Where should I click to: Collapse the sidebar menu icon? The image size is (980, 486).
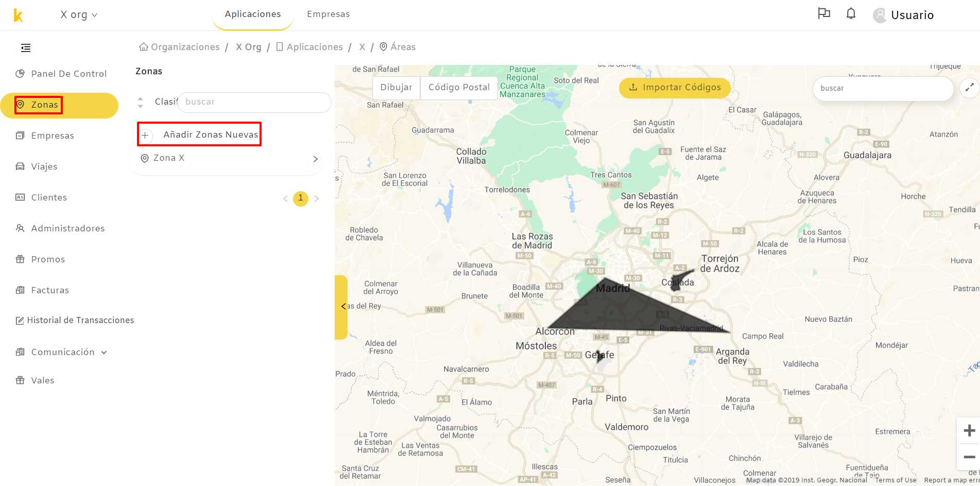[x=26, y=48]
